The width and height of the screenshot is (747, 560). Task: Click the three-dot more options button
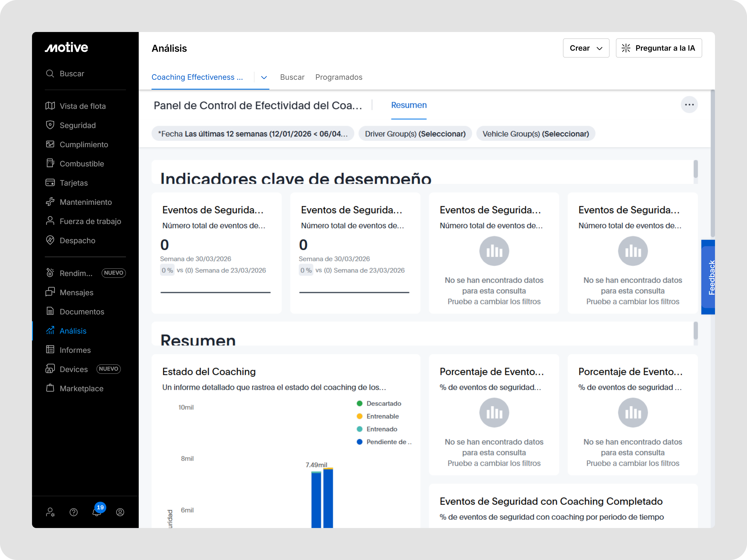(x=689, y=105)
